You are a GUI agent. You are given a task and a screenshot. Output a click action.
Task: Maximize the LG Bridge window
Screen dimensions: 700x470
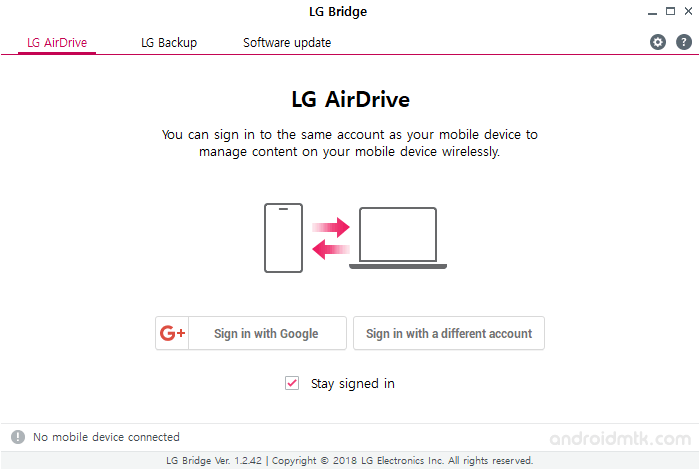point(671,11)
